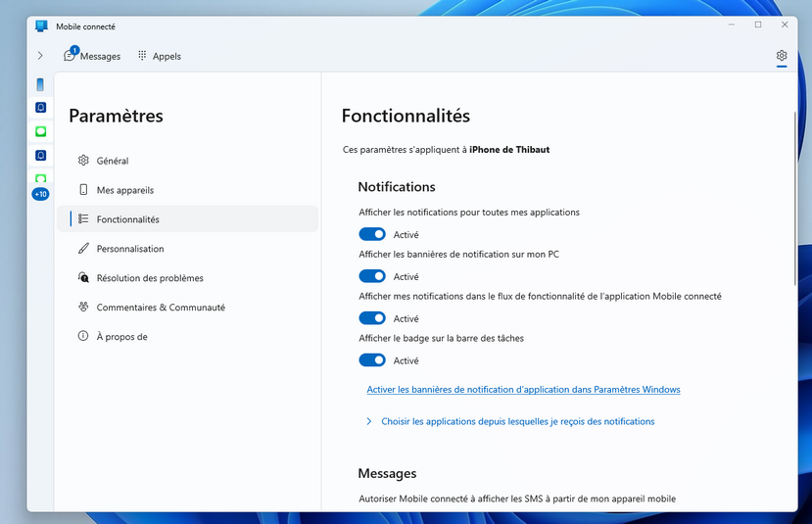Image resolution: width=812 pixels, height=524 pixels.
Task: Click the Appels dial pad icon
Action: 142,56
